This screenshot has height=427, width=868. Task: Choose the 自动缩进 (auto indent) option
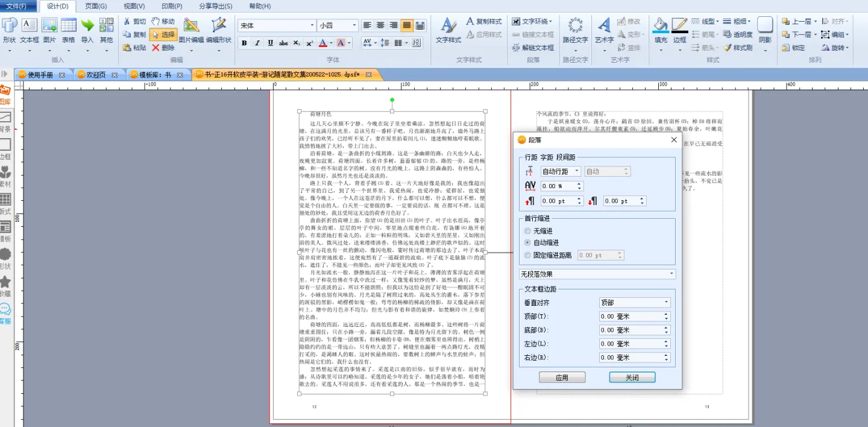[528, 242]
